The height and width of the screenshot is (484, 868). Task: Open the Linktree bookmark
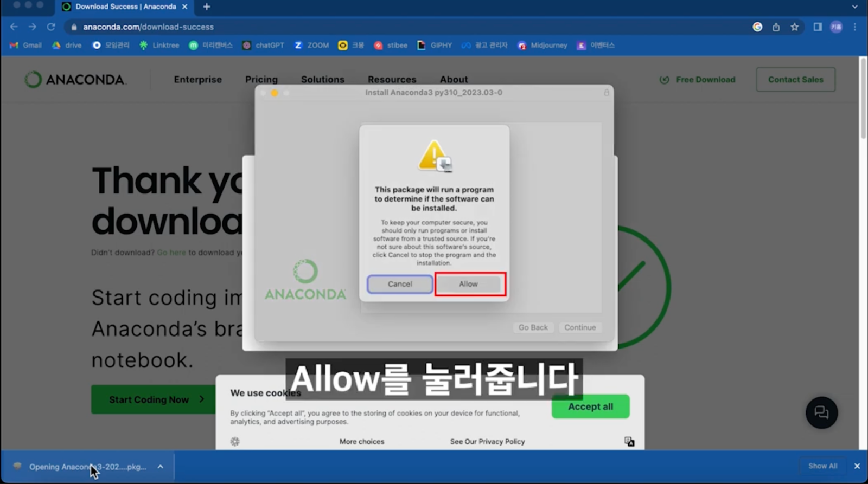[159, 46]
